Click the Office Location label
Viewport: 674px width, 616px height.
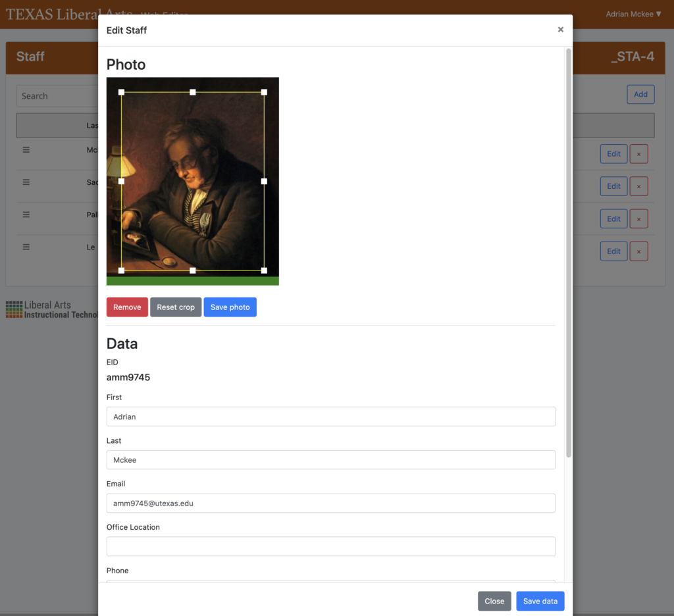point(133,527)
